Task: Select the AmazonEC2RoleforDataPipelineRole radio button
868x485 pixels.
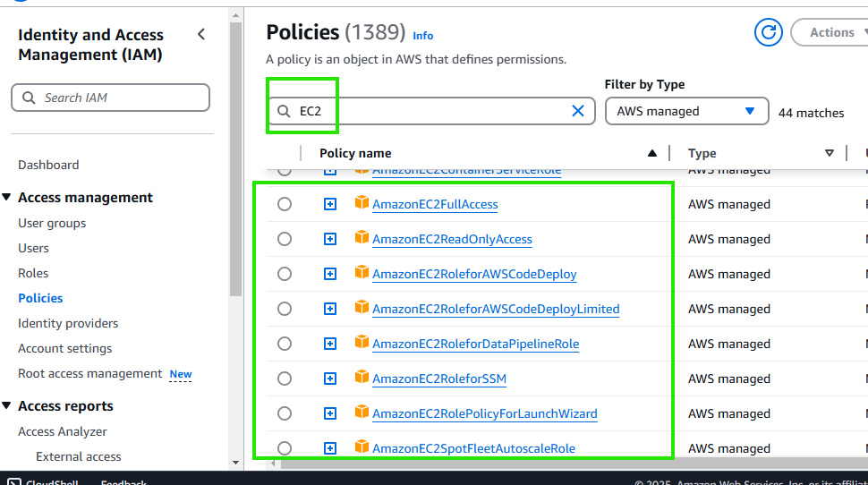Action: (285, 344)
